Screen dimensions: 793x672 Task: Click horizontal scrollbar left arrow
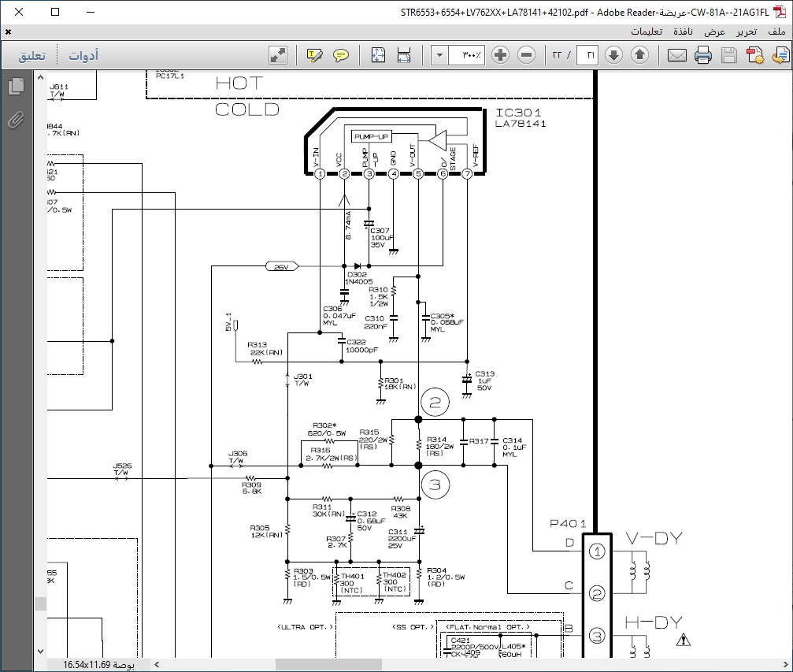157,664
